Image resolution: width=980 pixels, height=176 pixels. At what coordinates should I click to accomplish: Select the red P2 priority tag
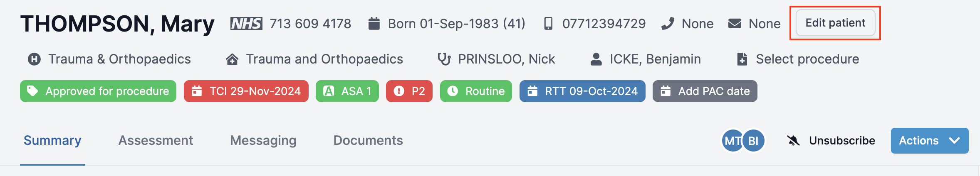point(409,91)
